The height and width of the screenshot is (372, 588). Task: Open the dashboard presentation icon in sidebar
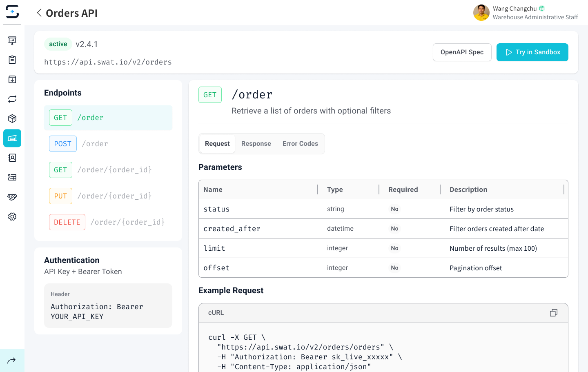(x=12, y=40)
